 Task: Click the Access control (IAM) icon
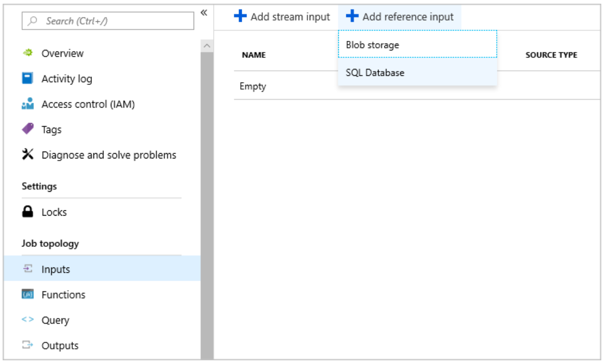click(x=28, y=104)
